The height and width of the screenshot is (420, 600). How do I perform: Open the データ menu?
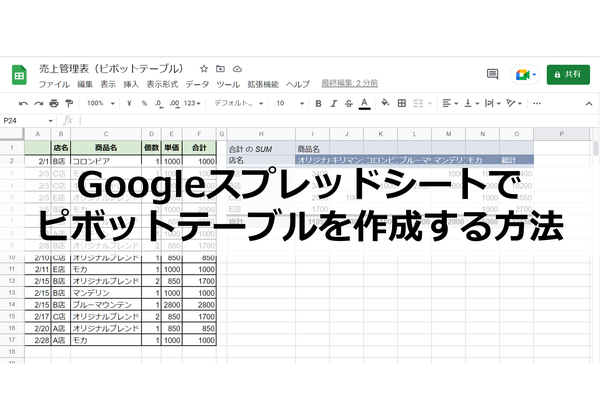197,84
